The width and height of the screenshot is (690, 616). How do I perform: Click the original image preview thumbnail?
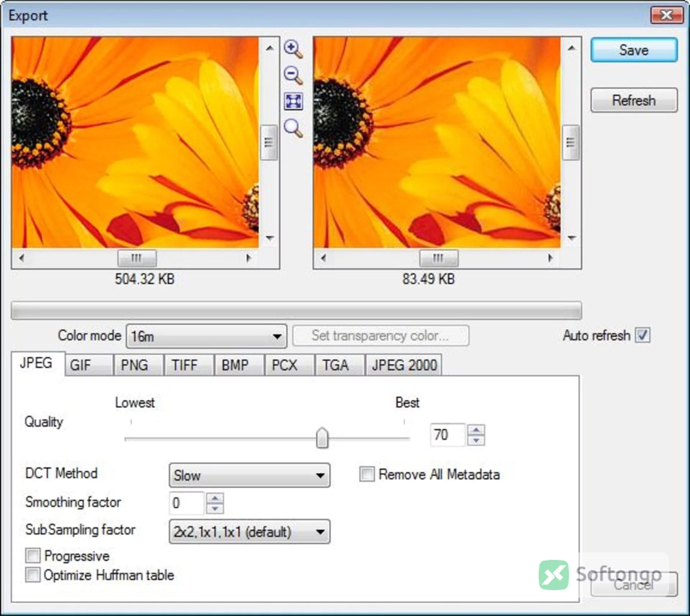coord(135,142)
